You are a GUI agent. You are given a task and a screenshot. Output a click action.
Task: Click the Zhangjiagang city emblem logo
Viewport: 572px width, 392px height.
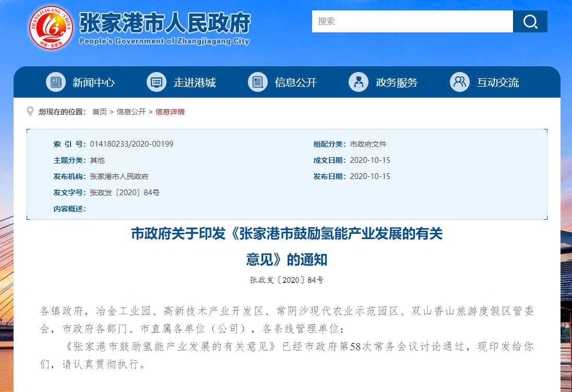[52, 28]
